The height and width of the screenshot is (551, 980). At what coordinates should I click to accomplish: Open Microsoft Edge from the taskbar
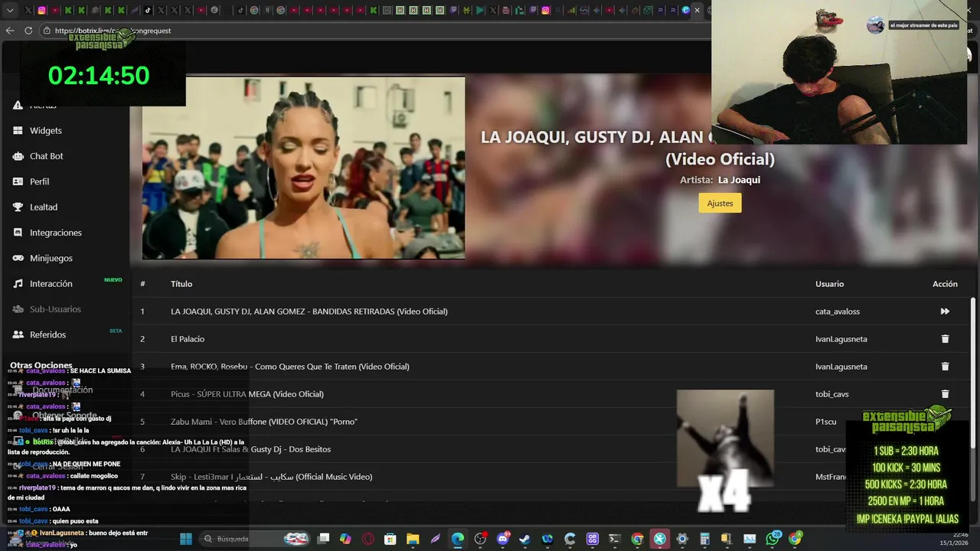(457, 539)
